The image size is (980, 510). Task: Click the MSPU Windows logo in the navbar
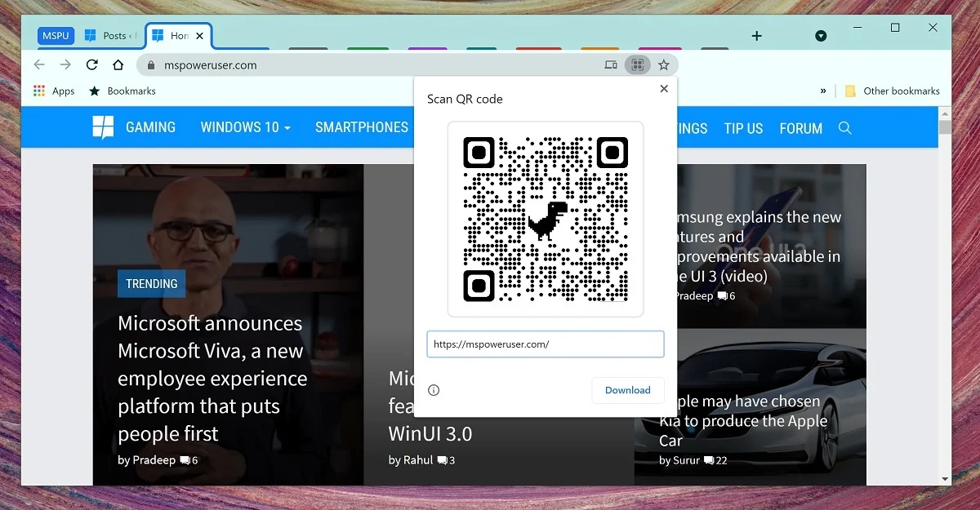[x=103, y=127]
